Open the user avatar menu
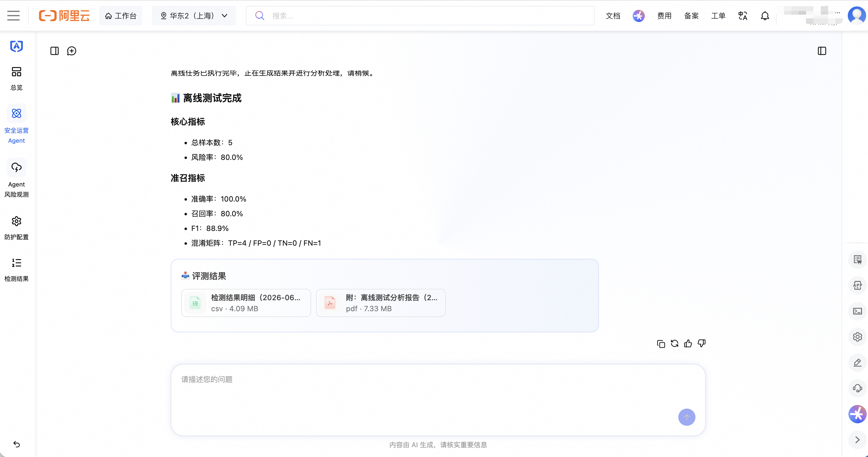Viewport: 868px width, 457px height. (857, 16)
